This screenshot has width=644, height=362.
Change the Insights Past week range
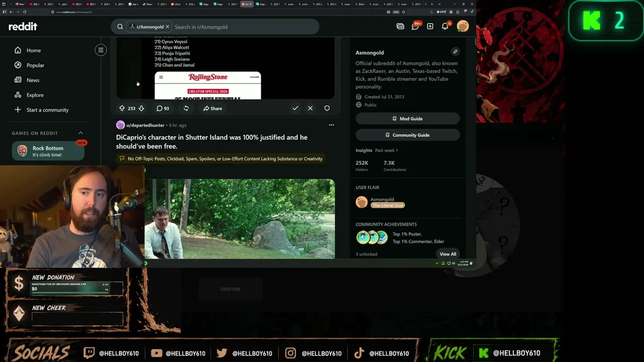coord(386,150)
